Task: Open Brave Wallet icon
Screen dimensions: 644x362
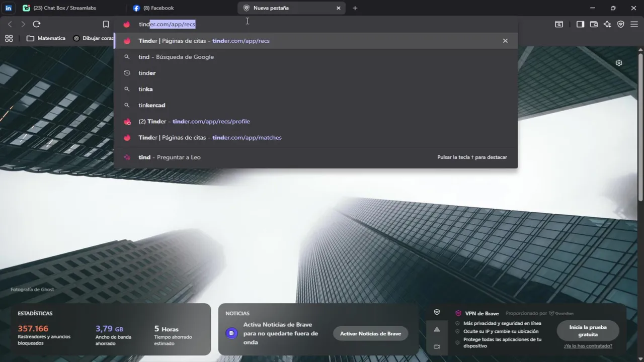Action: 594,24
